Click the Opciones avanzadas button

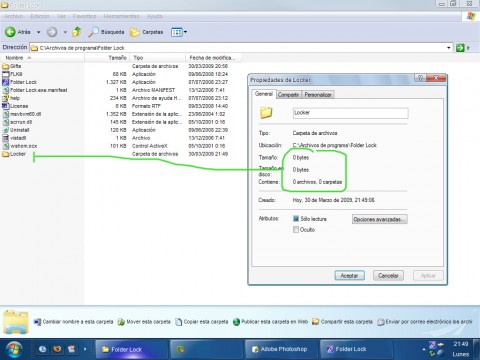pos(380,219)
